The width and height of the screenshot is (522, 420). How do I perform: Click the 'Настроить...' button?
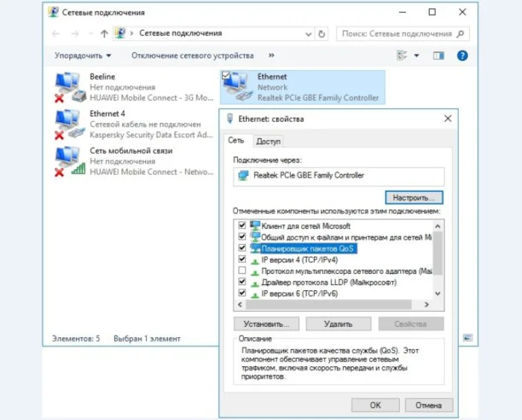point(414,198)
